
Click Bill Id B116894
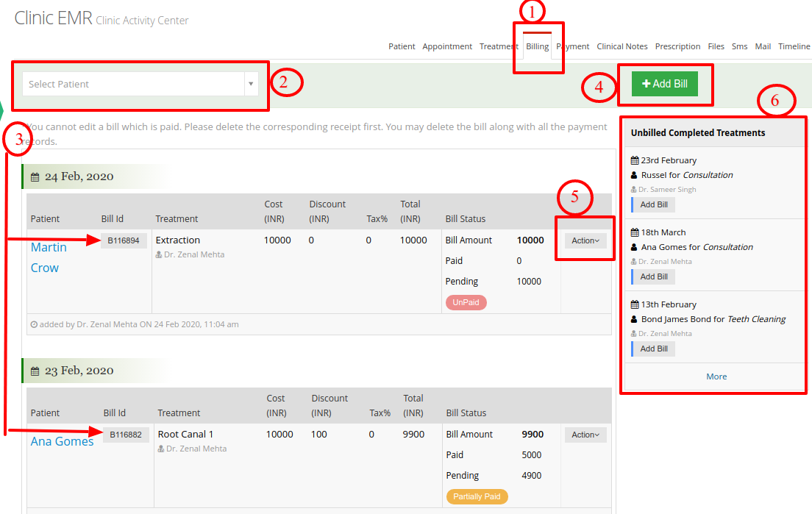pyautogui.click(x=124, y=240)
